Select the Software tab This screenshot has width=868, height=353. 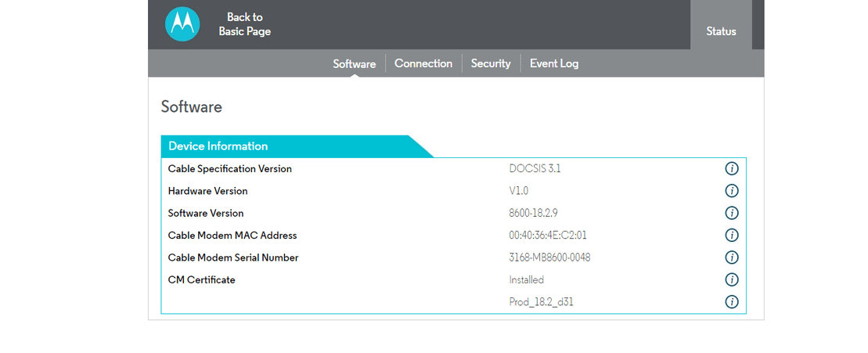(x=355, y=64)
